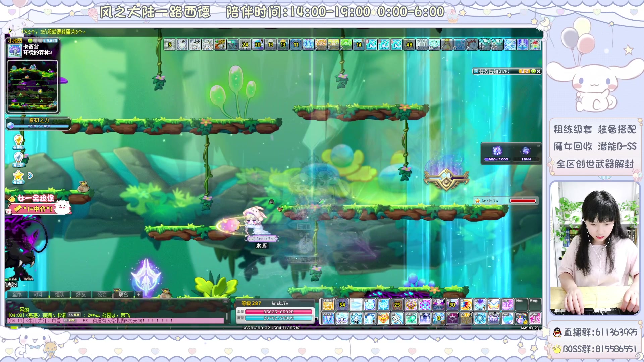Close the 360/1000 tracker panel
The image size is (644, 362).
(x=538, y=146)
